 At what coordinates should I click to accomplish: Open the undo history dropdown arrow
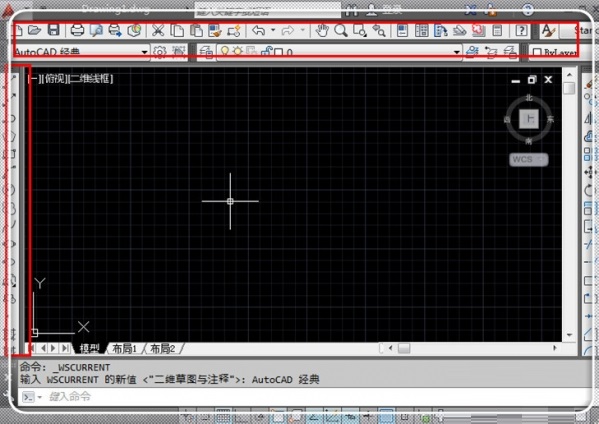tap(273, 30)
